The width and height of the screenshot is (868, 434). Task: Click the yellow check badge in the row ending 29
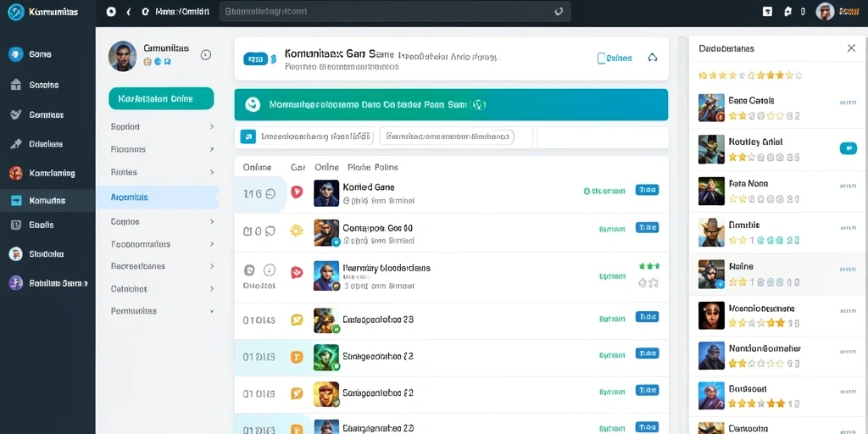click(298, 320)
